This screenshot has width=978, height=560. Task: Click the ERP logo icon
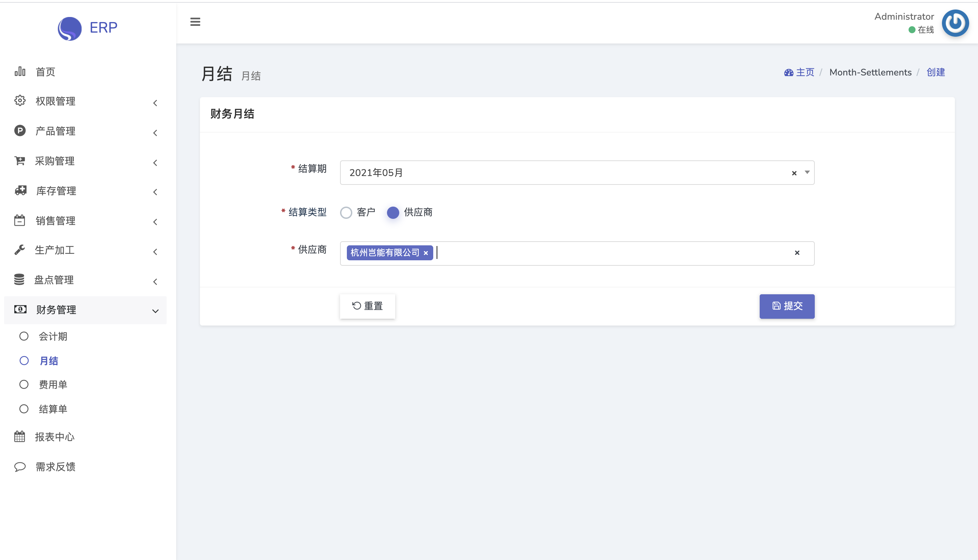[x=70, y=28]
